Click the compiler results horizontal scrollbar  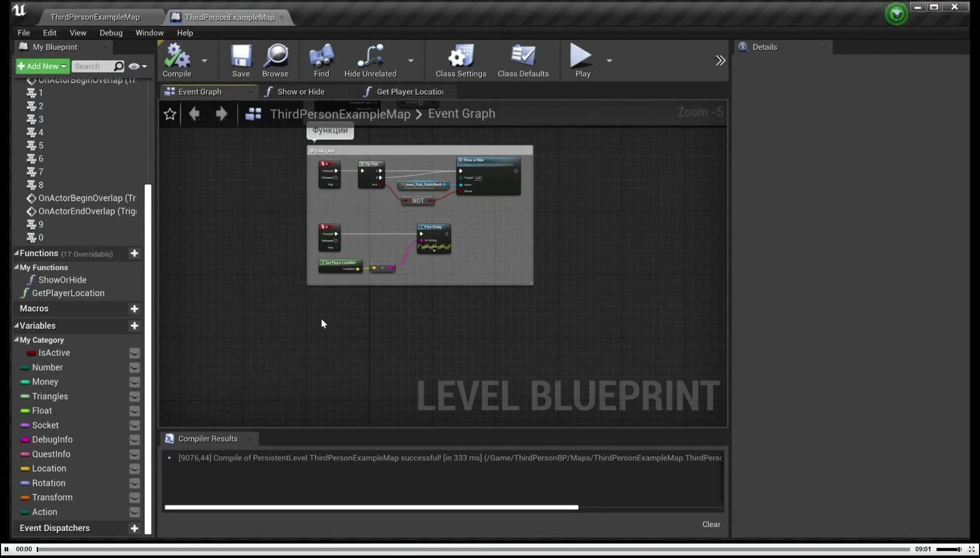pos(372,507)
